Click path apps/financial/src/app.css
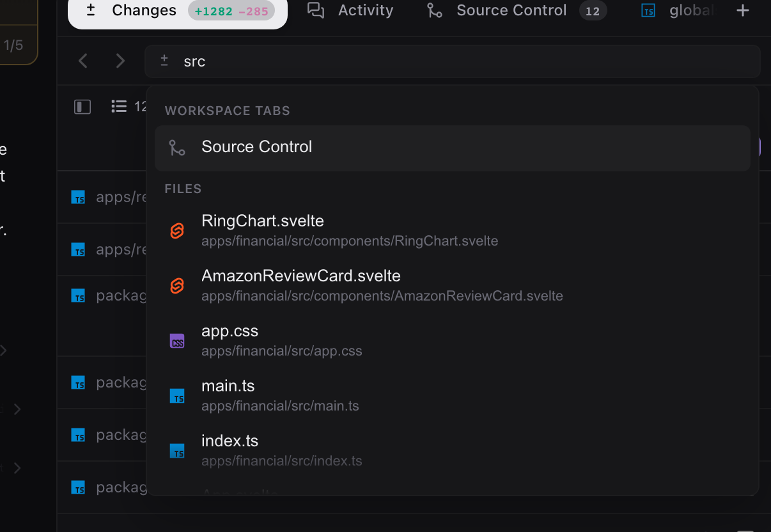 [x=282, y=351]
